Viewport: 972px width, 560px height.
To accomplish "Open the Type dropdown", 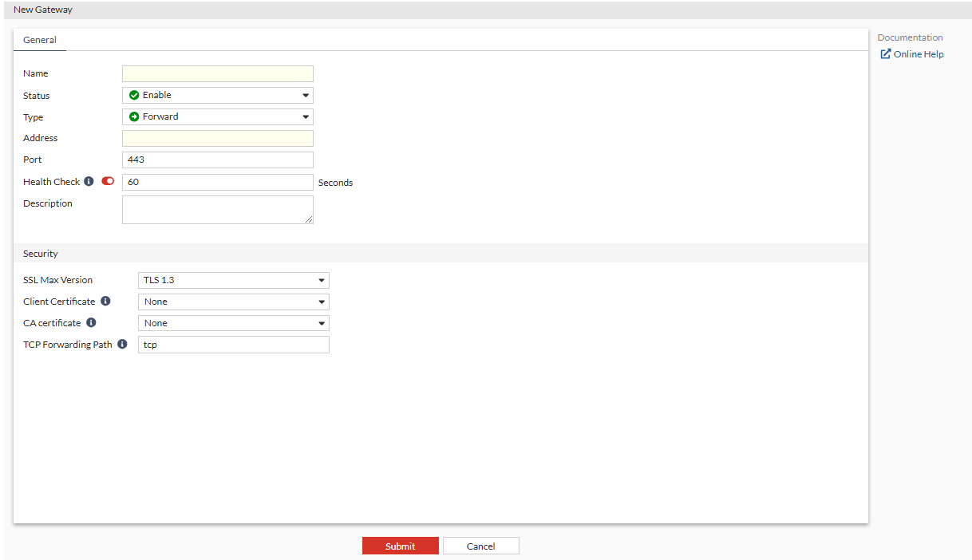I will click(x=306, y=116).
